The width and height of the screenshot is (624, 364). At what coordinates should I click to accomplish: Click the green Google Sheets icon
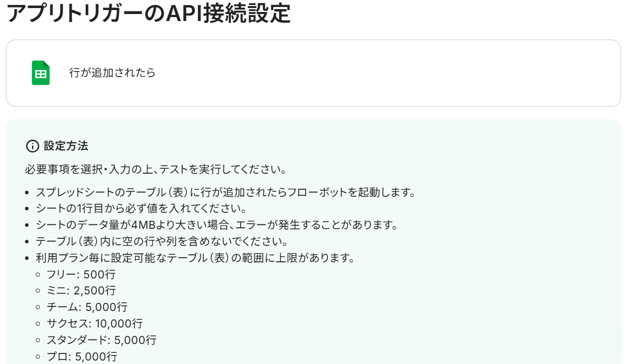(x=41, y=73)
